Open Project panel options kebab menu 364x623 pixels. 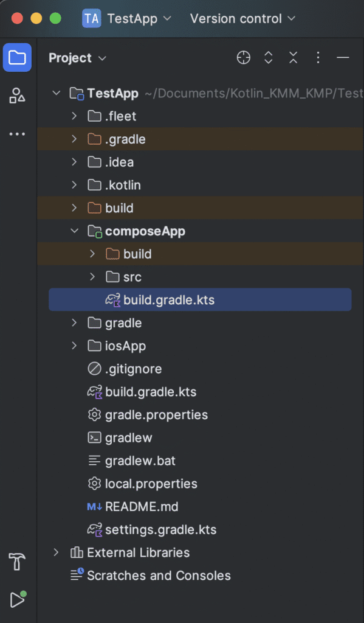pyautogui.click(x=318, y=57)
